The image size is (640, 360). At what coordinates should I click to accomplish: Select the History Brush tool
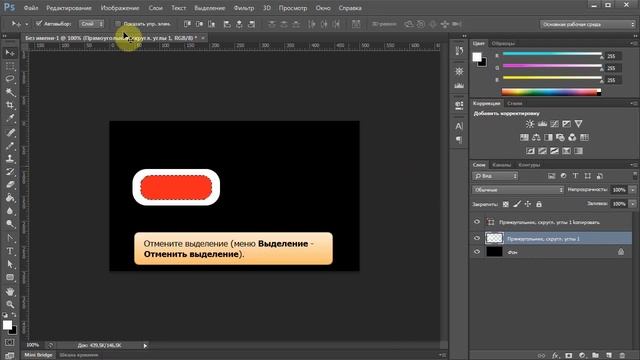point(10,172)
